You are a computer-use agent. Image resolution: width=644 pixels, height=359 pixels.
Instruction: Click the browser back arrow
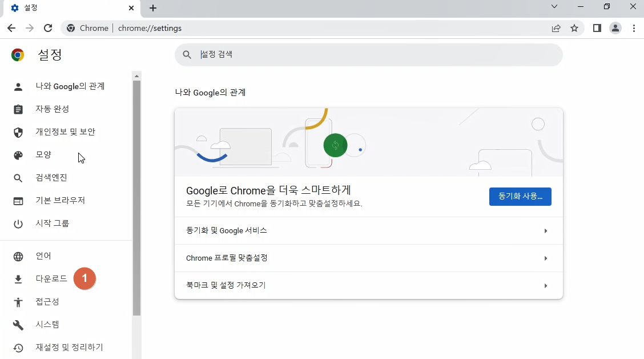point(11,28)
